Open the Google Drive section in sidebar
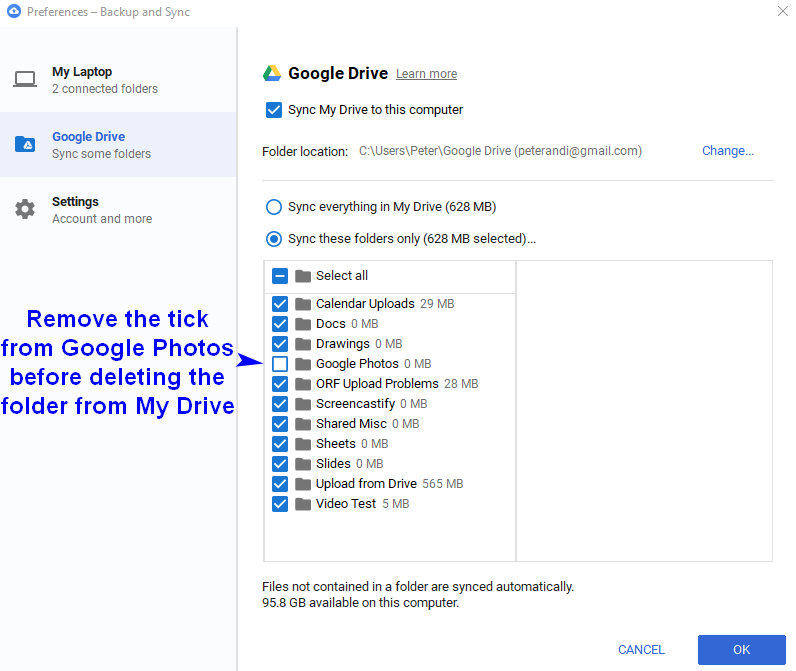Viewport: 796px width, 671px height. coord(118,145)
